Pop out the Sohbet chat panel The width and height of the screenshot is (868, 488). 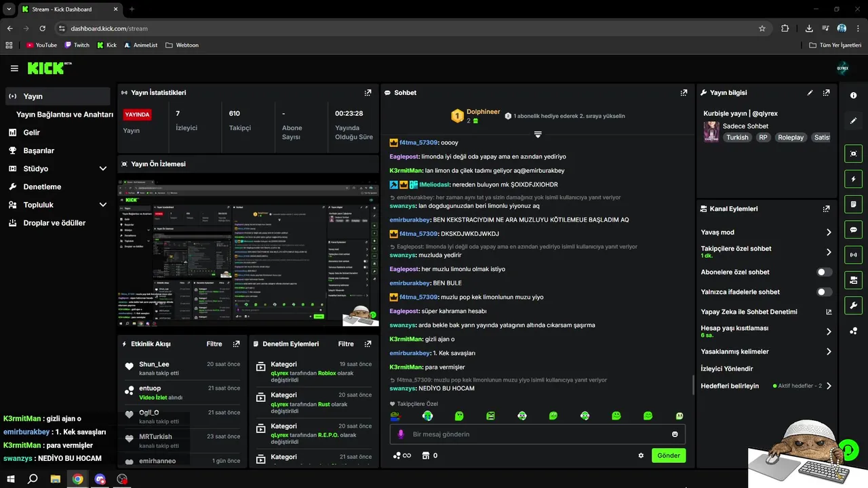pos(684,93)
